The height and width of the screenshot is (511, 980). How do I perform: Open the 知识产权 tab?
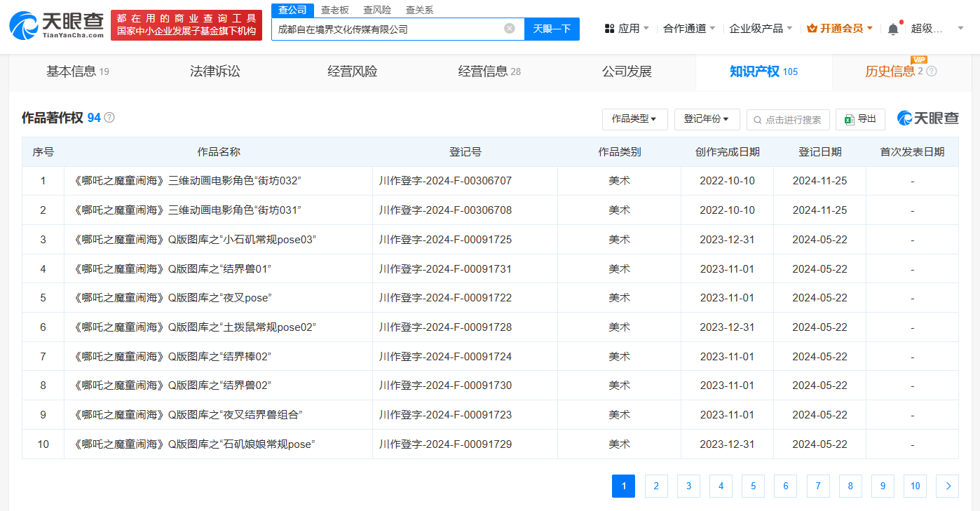pos(763,71)
